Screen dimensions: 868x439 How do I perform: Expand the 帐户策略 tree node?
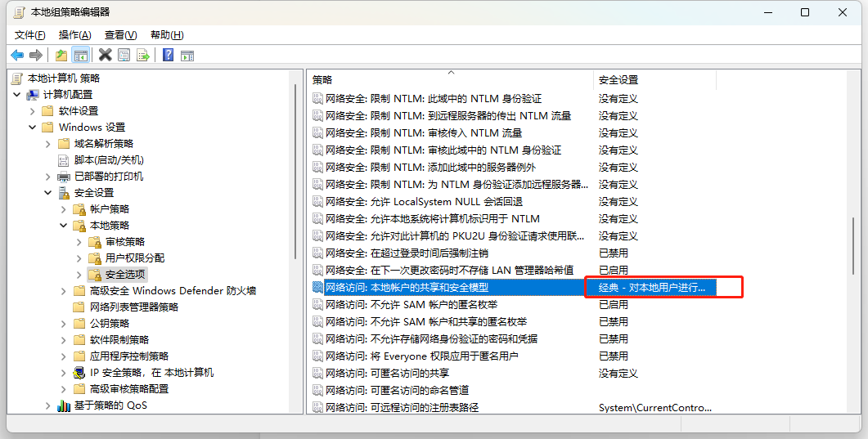[x=64, y=209]
